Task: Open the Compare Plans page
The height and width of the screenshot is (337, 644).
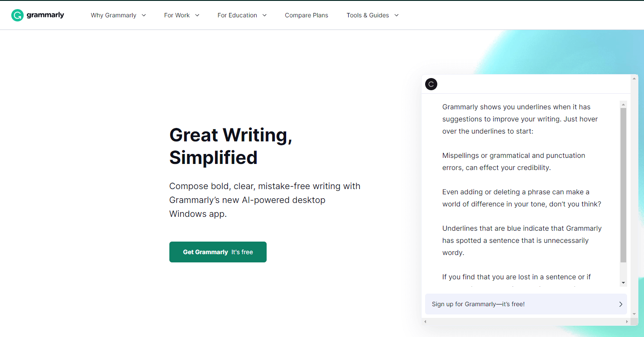Action: tap(307, 15)
